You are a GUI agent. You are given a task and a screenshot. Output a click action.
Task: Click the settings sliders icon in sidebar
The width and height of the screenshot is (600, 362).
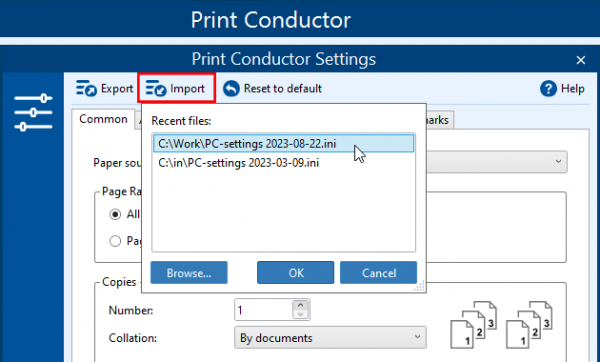(33, 112)
